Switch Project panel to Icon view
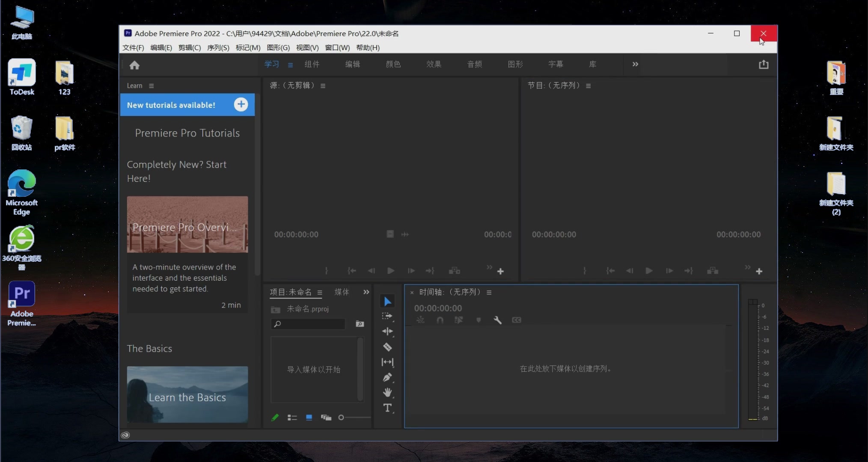The height and width of the screenshot is (462, 868). coord(309,418)
